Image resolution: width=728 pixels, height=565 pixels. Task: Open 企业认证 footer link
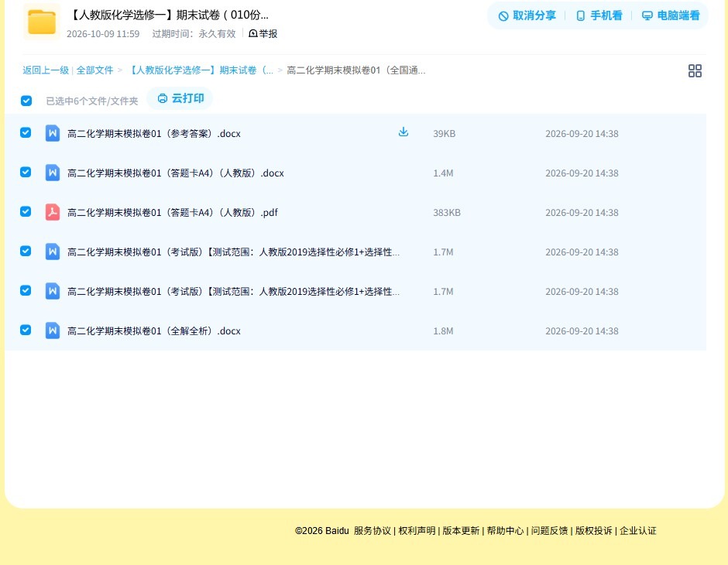point(638,531)
